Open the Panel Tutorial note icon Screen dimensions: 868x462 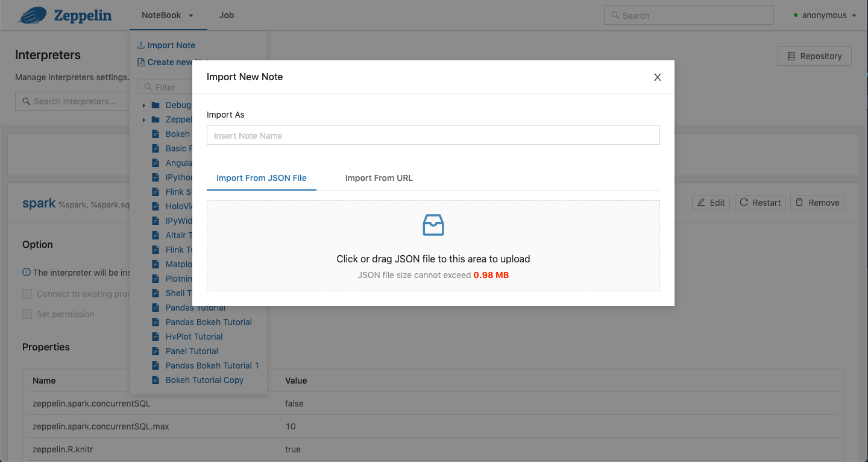coord(156,351)
